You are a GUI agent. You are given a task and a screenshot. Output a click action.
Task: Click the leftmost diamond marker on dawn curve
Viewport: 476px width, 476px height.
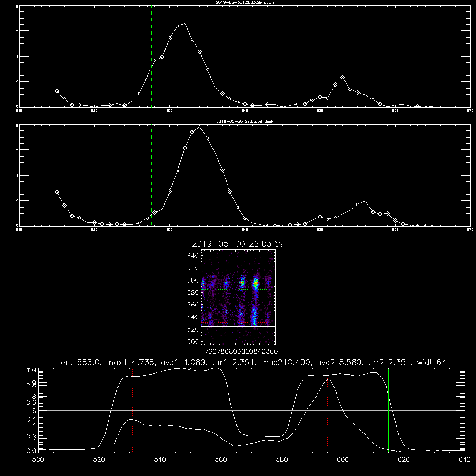pos(57,91)
